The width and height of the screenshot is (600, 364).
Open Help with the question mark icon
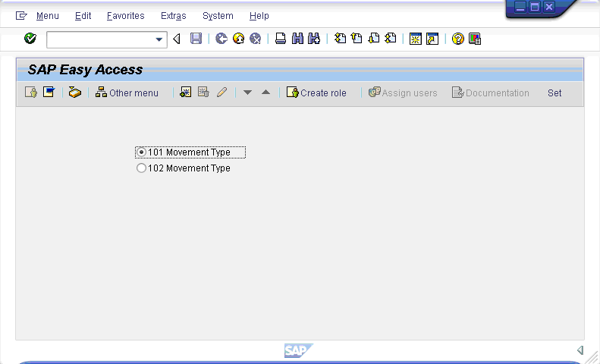click(x=457, y=39)
